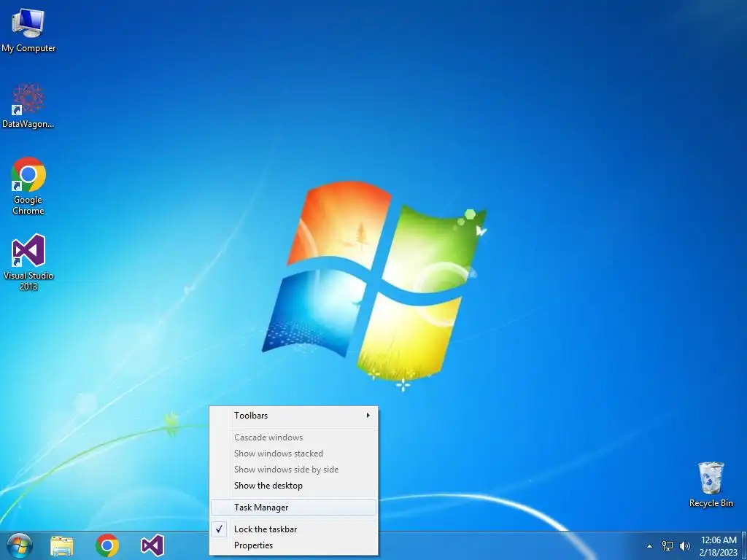Launch Visual Studio from the taskbar
Image resolution: width=747 pixels, height=560 pixels.
pos(152,545)
